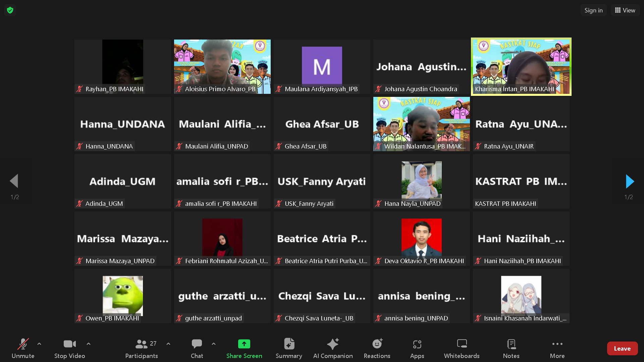Expand chevron next to Participants count
The image size is (644, 362).
click(168, 344)
